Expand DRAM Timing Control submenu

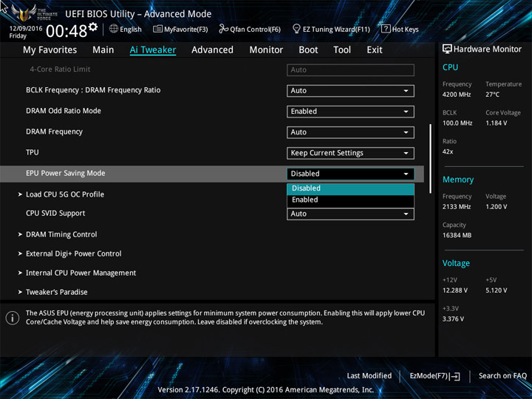point(61,234)
